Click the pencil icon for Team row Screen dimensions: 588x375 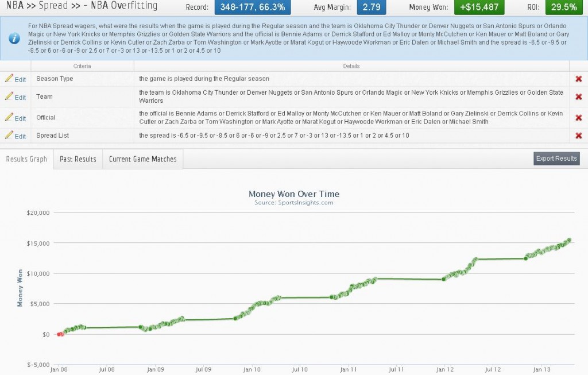coord(9,96)
